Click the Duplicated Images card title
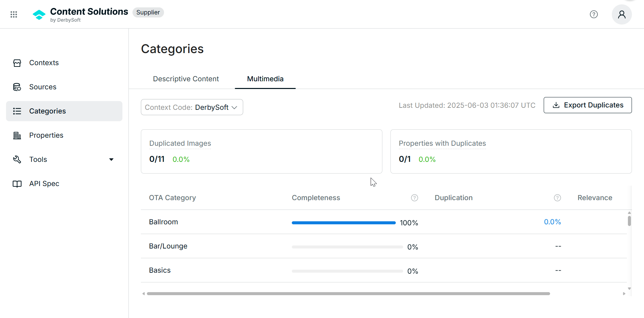This screenshot has height=318, width=644. tap(180, 143)
